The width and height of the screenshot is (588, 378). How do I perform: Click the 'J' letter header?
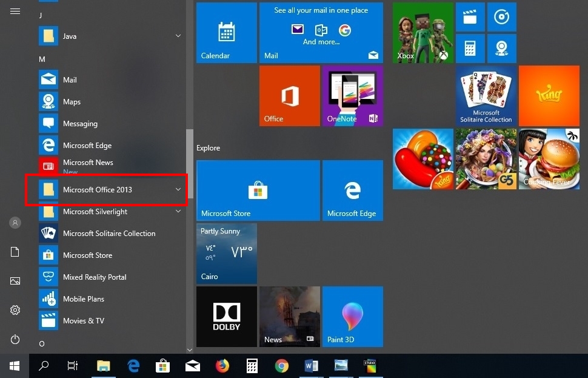(x=41, y=15)
